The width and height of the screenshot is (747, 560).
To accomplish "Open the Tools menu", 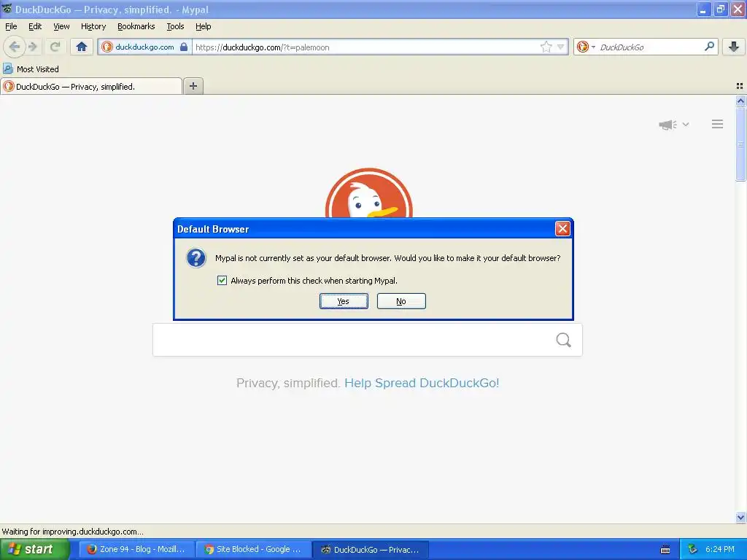I will click(x=175, y=26).
